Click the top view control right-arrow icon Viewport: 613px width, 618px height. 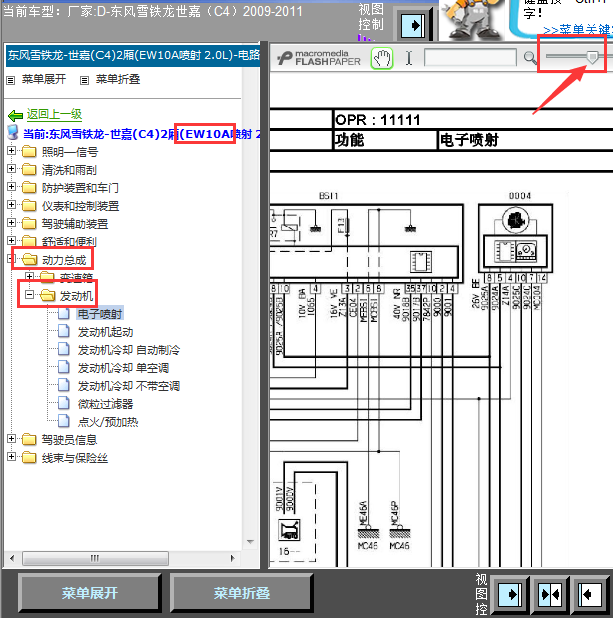pos(413,26)
